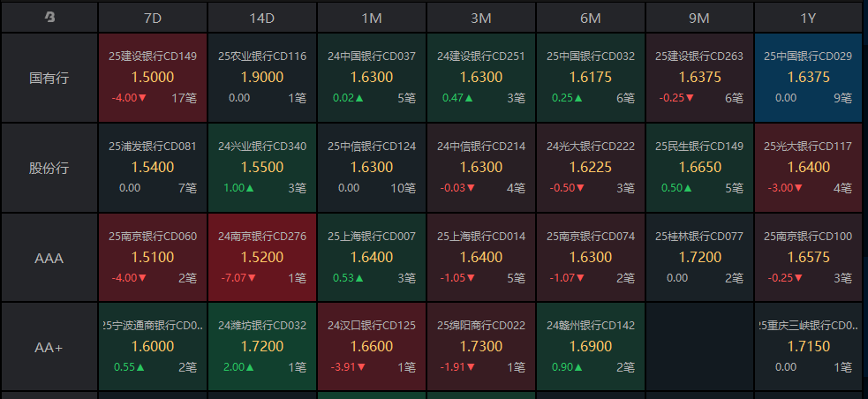Screen dimensions: 868x399
Task: Open the 25建设银行CD149 quote cell
Action: pyautogui.click(x=153, y=78)
